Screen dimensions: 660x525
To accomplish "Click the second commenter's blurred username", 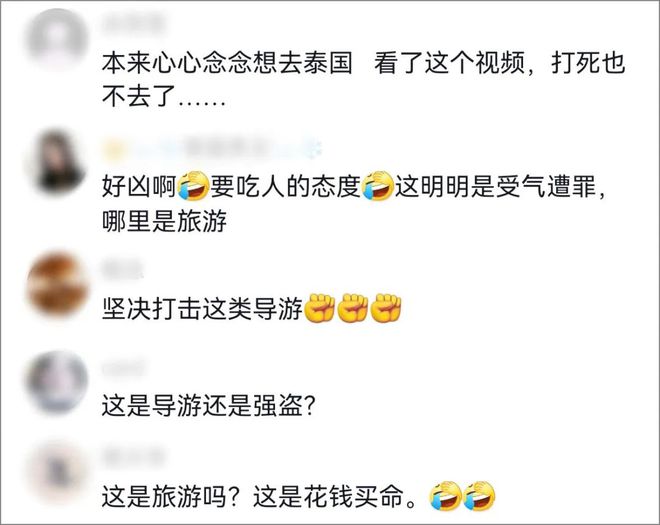I will [212, 148].
